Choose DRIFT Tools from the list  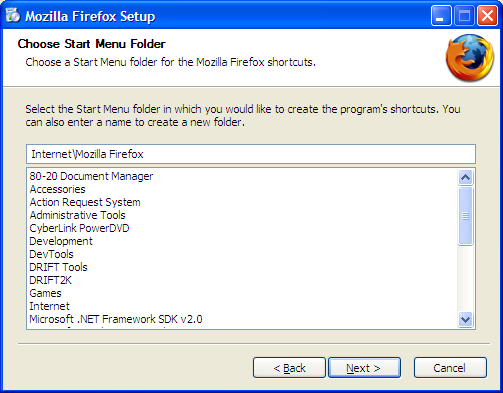click(x=58, y=267)
